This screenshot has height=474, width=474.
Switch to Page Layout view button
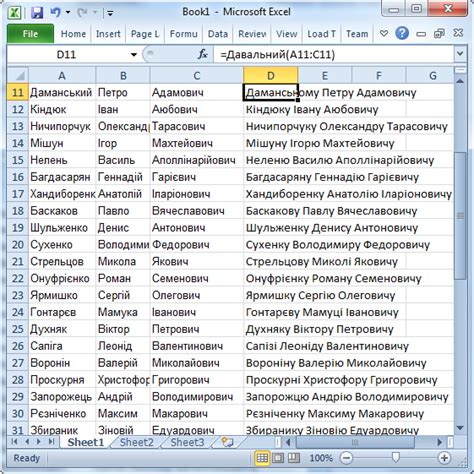(x=278, y=458)
